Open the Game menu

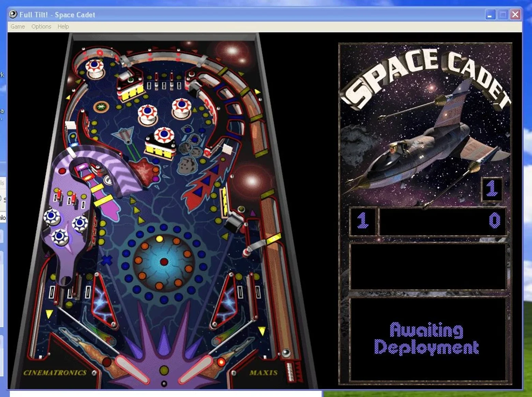click(18, 27)
